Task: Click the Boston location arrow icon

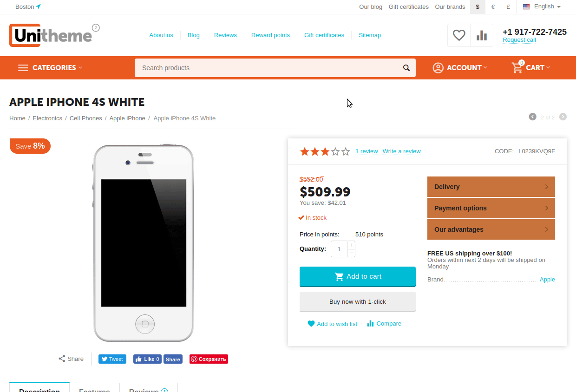Action: click(39, 7)
